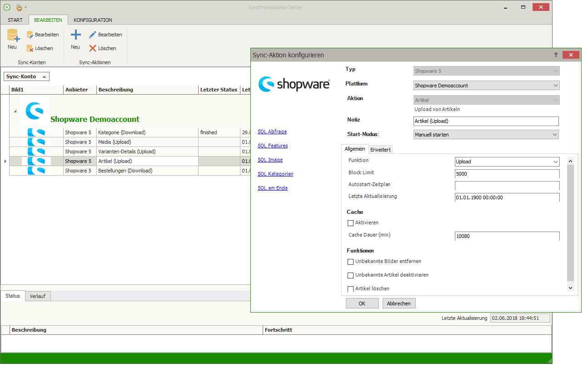Click the main window's Letzte Aktualisierung timestamp field
The image size is (588, 369).
[x=520, y=318]
